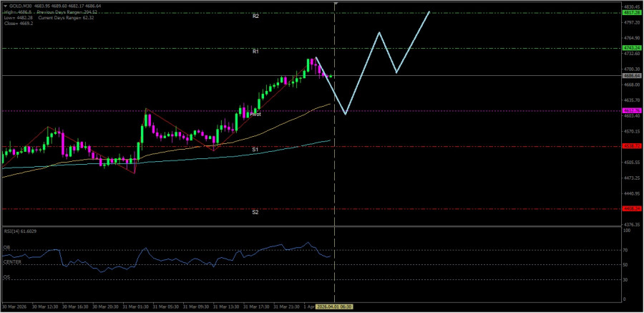The width and height of the screenshot is (644, 313).
Task: Select the Pivot level label
Action: 255,114
